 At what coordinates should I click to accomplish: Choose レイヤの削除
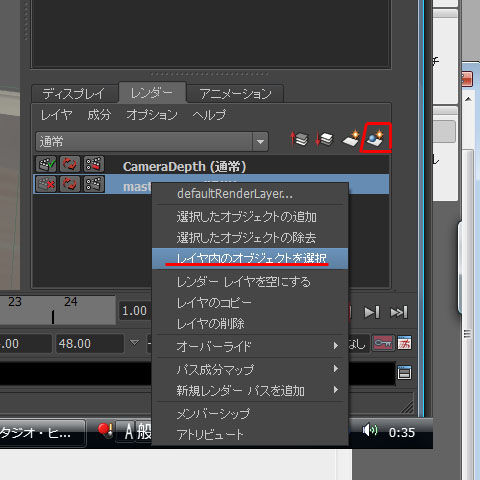pos(250,323)
